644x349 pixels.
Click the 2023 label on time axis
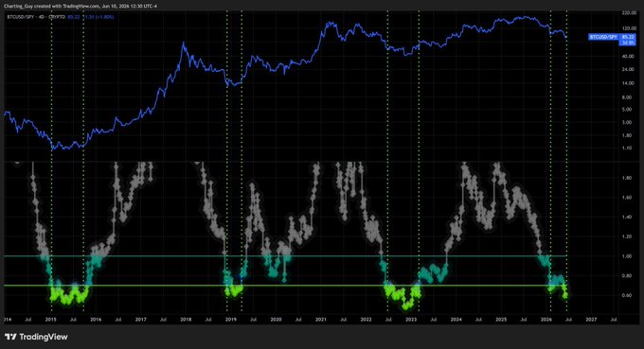411,319
